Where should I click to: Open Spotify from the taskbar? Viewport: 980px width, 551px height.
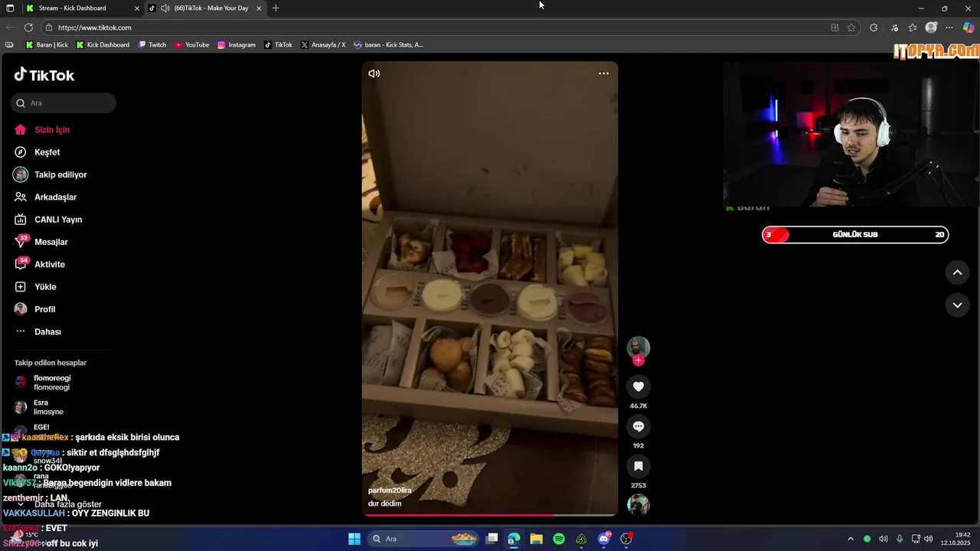coord(559,539)
